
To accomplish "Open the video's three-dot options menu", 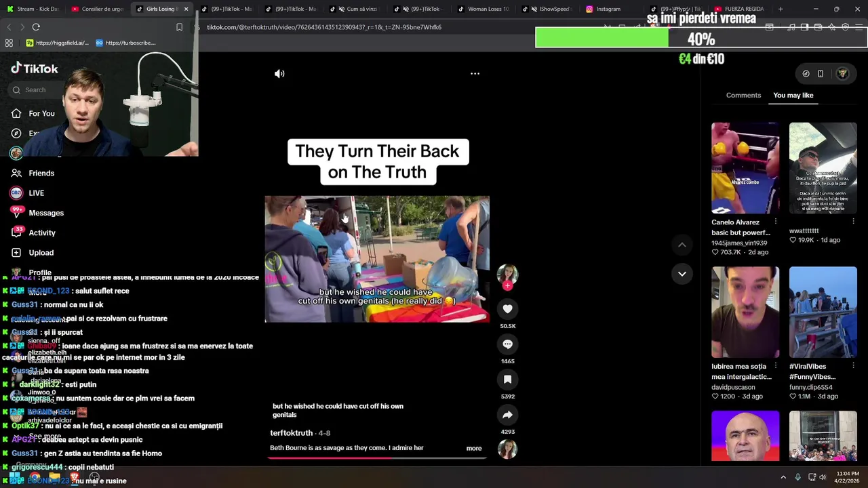I will 475,73.
